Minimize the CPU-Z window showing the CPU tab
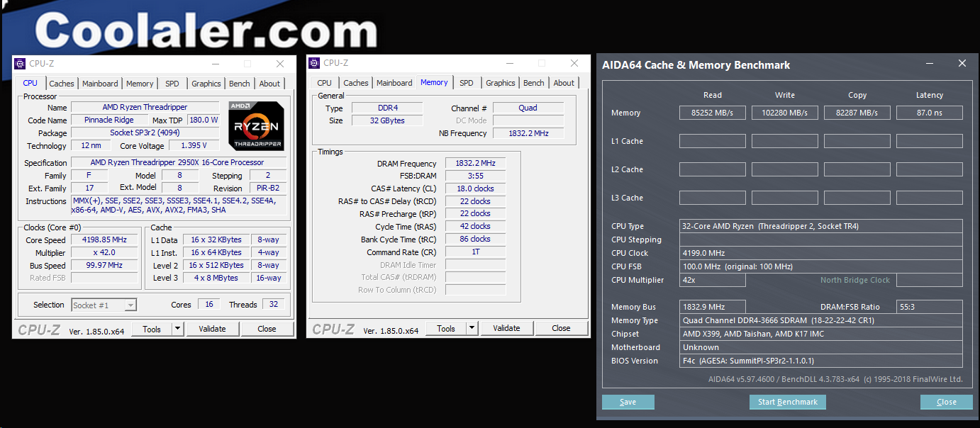980x428 pixels. pos(215,64)
